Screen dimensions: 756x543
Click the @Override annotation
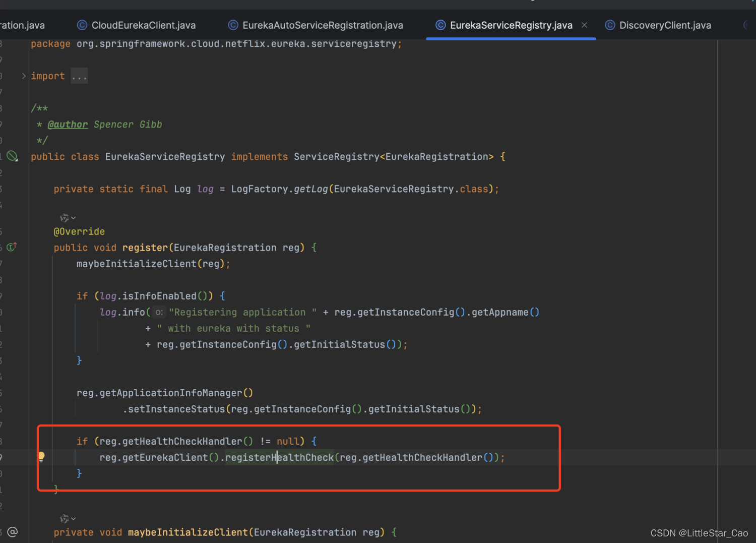pyautogui.click(x=79, y=231)
